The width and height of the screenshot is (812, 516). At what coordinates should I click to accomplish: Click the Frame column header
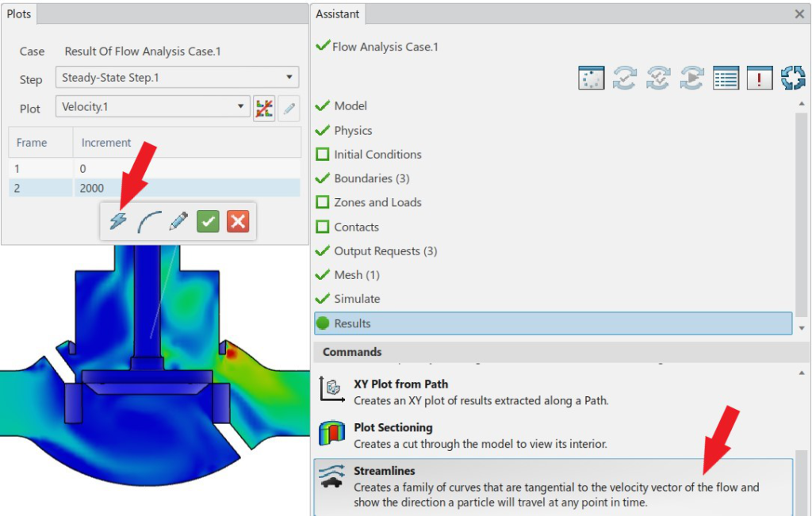point(40,143)
